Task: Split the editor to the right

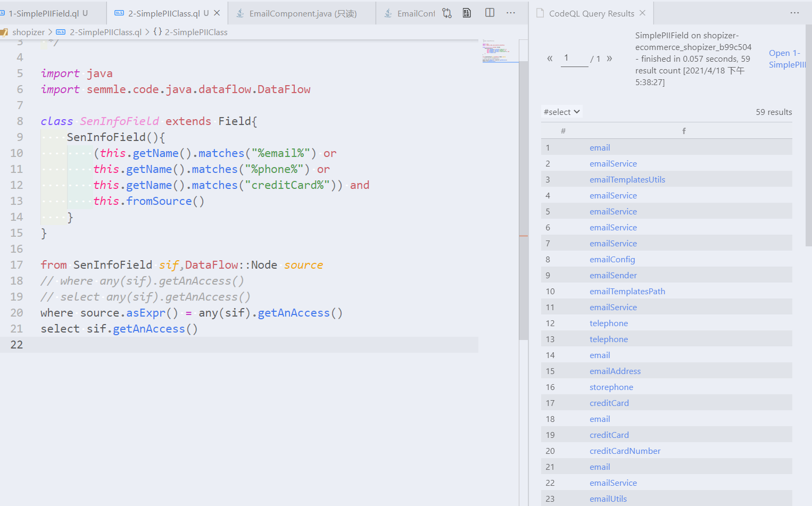Action: point(490,13)
